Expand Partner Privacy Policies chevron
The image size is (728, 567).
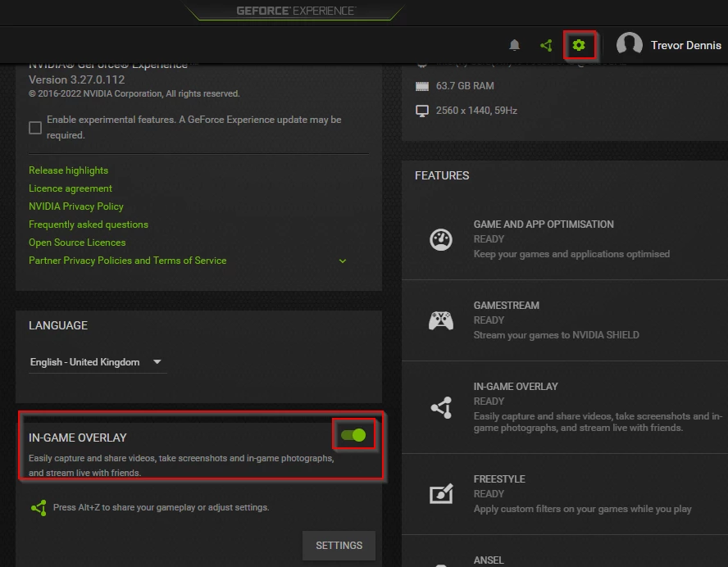pyautogui.click(x=343, y=261)
